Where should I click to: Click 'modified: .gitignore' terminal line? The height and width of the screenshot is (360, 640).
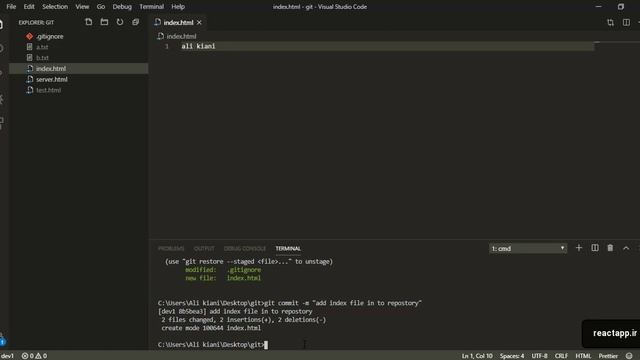point(223,270)
